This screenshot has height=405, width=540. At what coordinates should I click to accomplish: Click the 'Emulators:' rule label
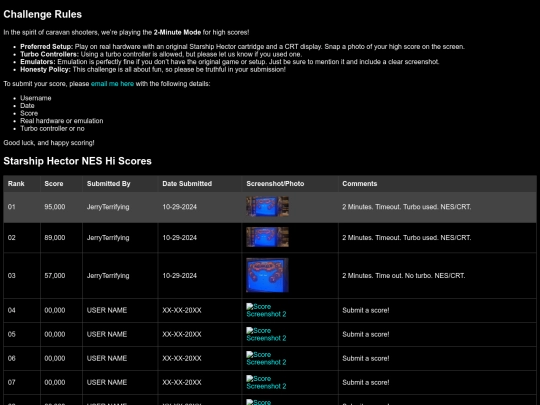[x=38, y=62]
